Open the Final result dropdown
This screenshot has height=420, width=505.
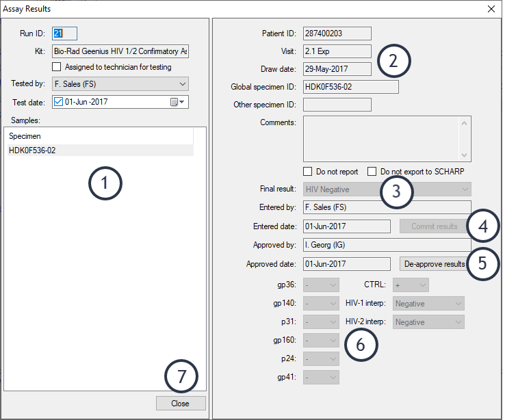click(x=465, y=189)
